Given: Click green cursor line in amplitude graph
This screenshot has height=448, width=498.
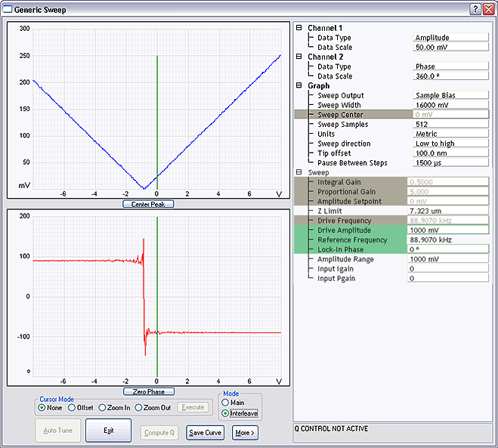Looking at the screenshot, I should (x=157, y=121).
